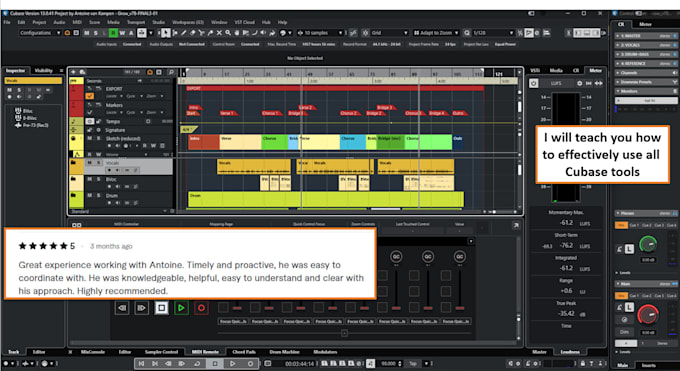Adjust the green phones level knob
This screenshot has height=371, width=680.
point(648,244)
